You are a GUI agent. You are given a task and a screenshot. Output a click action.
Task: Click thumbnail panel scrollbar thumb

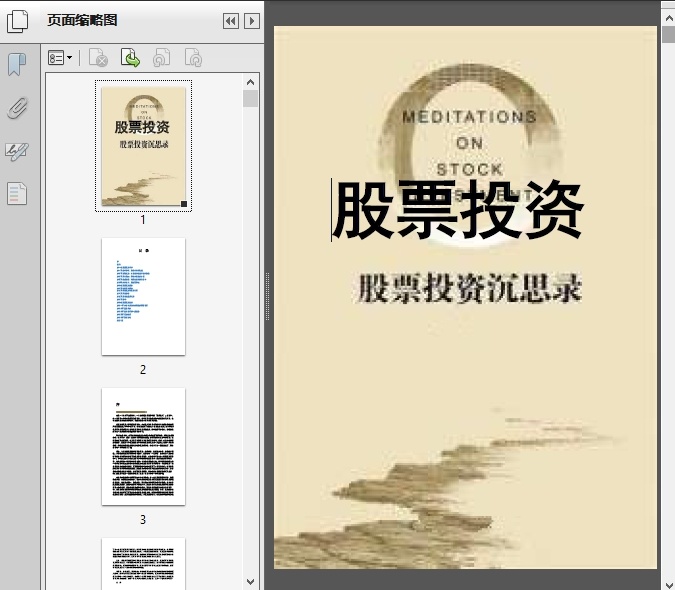tap(251, 99)
